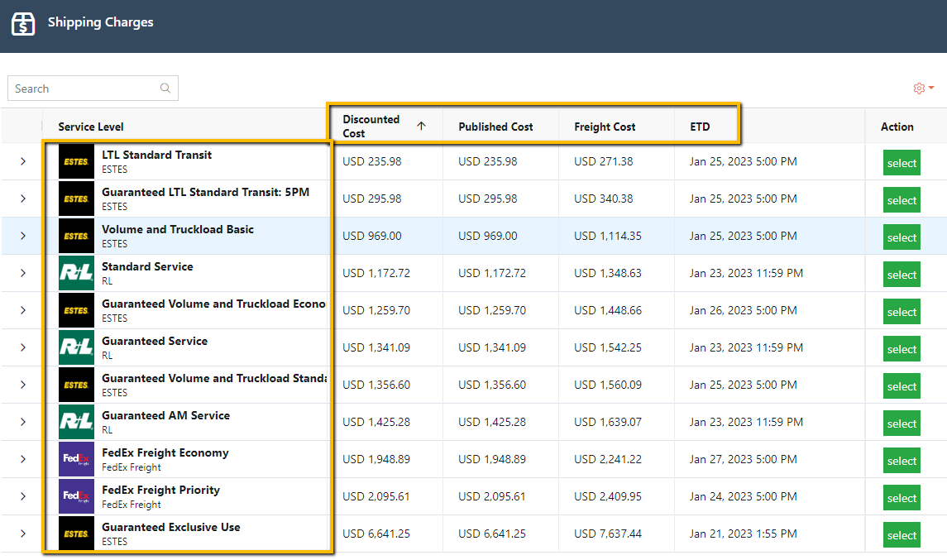
Task: Select RL Standard Service rate
Action: (902, 275)
